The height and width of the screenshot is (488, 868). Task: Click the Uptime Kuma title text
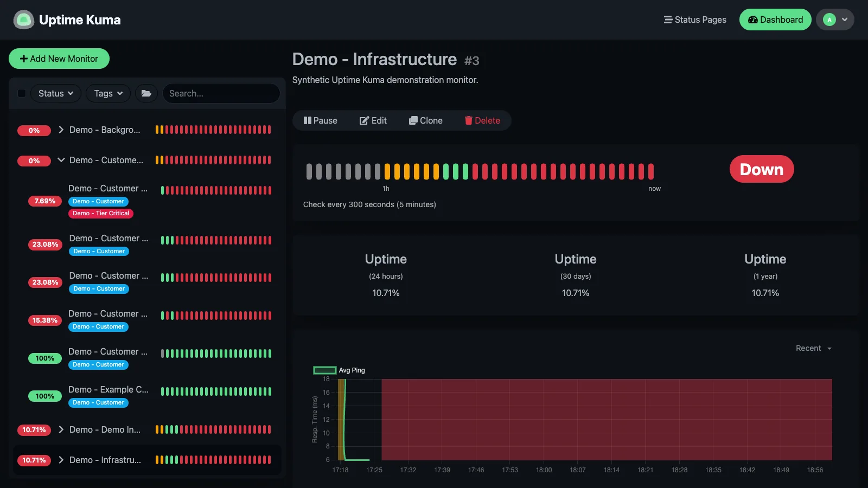pos(80,20)
